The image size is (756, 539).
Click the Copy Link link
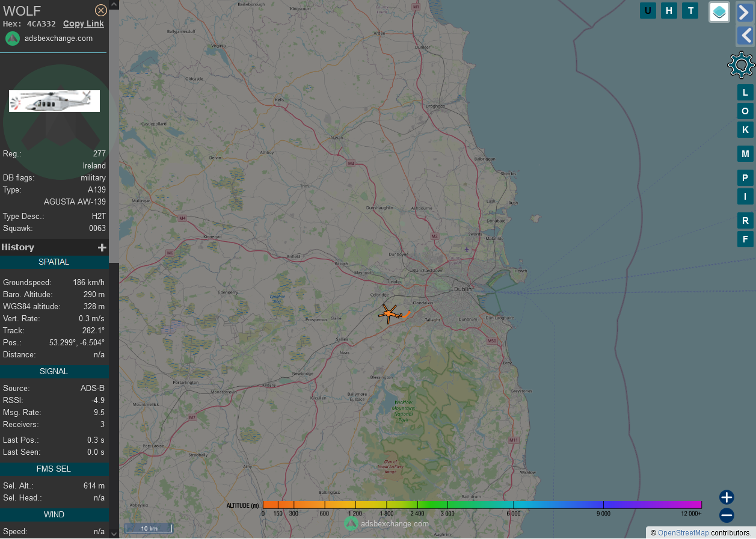(84, 24)
